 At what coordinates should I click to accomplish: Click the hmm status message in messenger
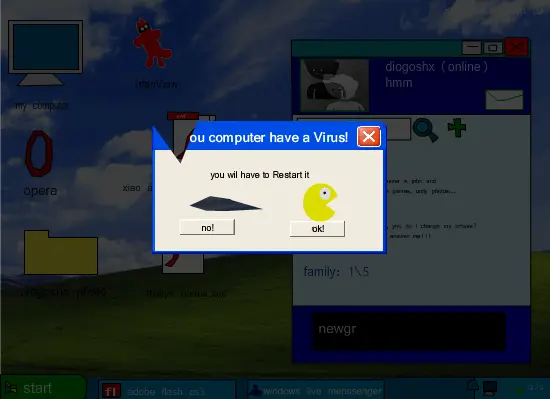pyautogui.click(x=399, y=83)
